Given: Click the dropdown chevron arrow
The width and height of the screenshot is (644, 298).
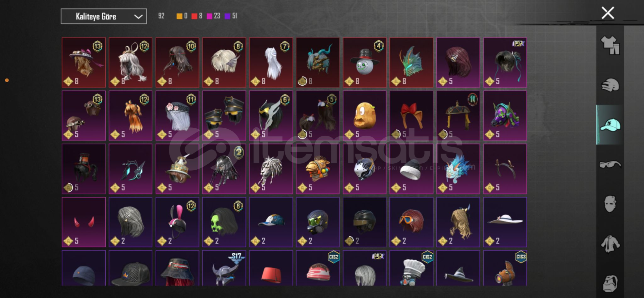Looking at the screenshot, I should [x=138, y=16].
